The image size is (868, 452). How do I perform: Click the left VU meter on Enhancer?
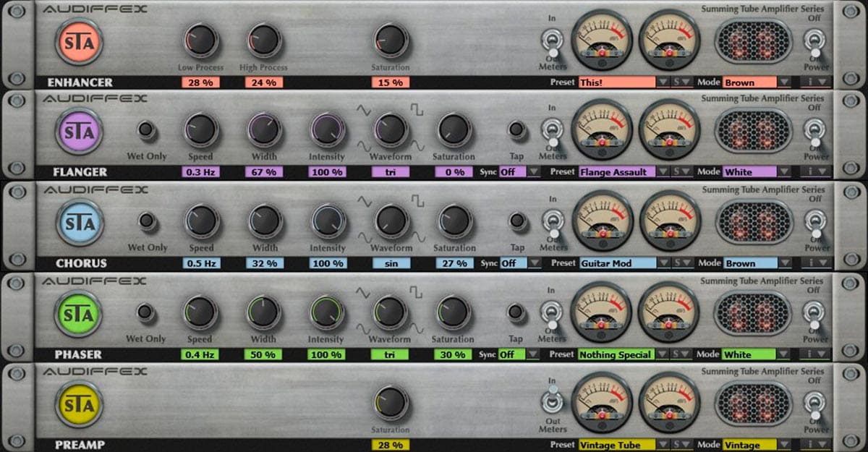click(602, 39)
